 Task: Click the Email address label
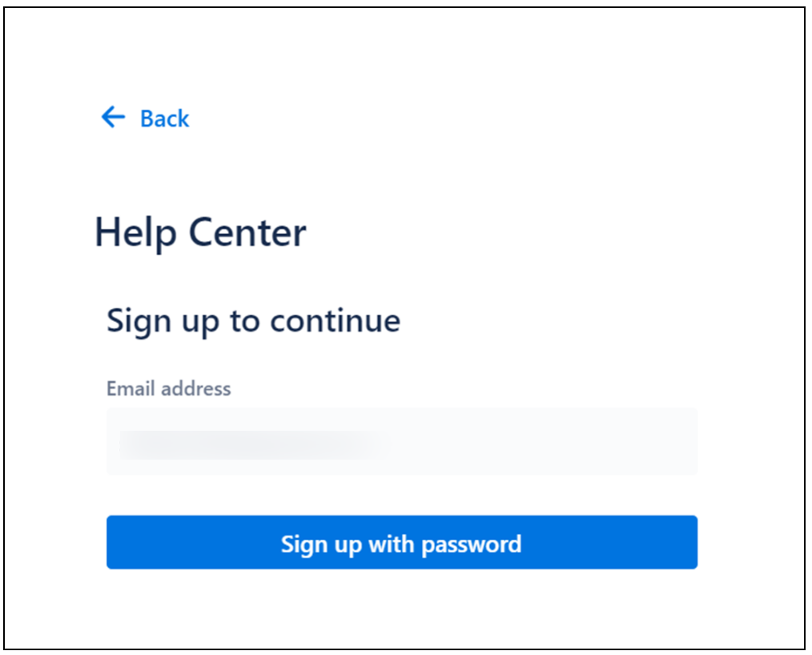click(167, 388)
